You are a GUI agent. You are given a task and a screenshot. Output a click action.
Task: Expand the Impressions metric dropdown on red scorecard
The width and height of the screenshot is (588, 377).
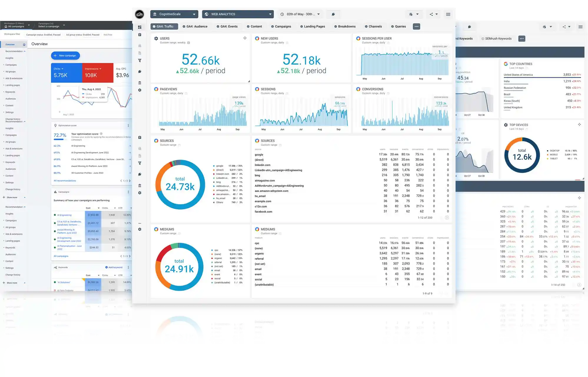click(x=100, y=69)
